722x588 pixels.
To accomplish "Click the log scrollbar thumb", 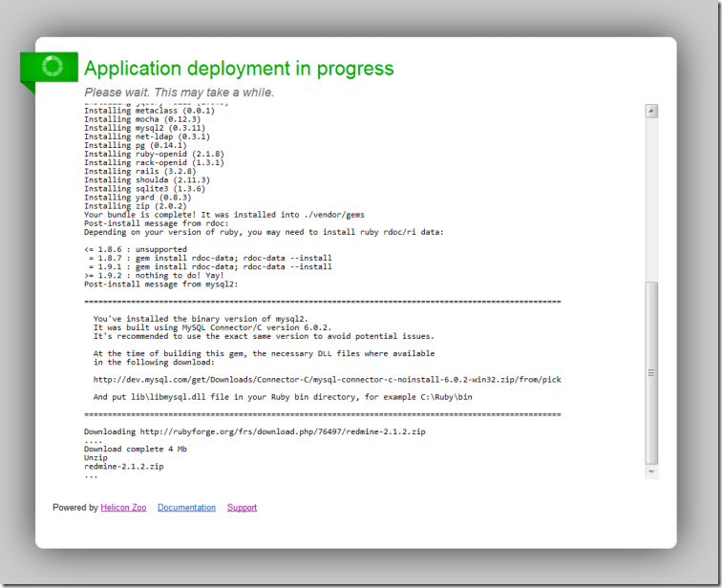I will pyautogui.click(x=651, y=372).
